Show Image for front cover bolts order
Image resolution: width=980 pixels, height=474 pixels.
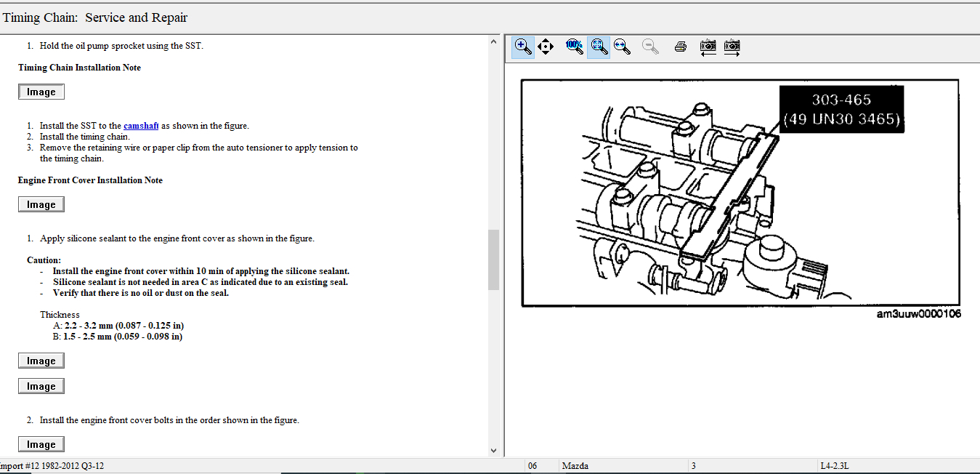click(41, 445)
